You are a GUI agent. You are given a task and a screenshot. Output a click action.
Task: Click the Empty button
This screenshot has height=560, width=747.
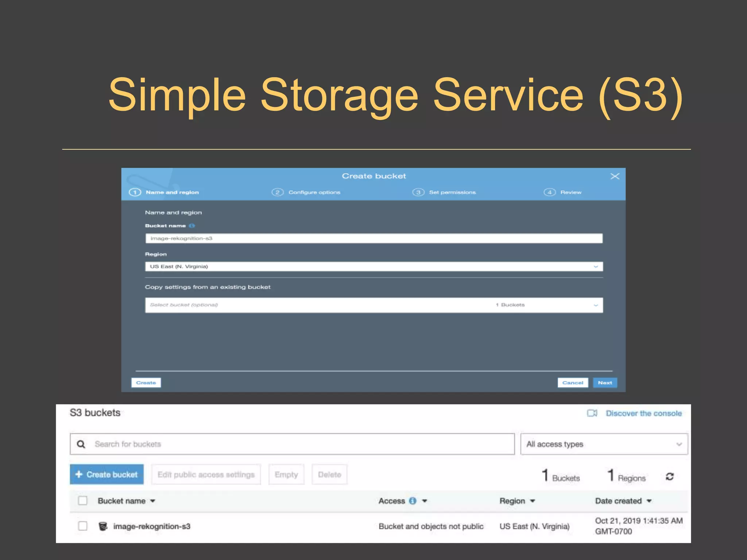(286, 474)
